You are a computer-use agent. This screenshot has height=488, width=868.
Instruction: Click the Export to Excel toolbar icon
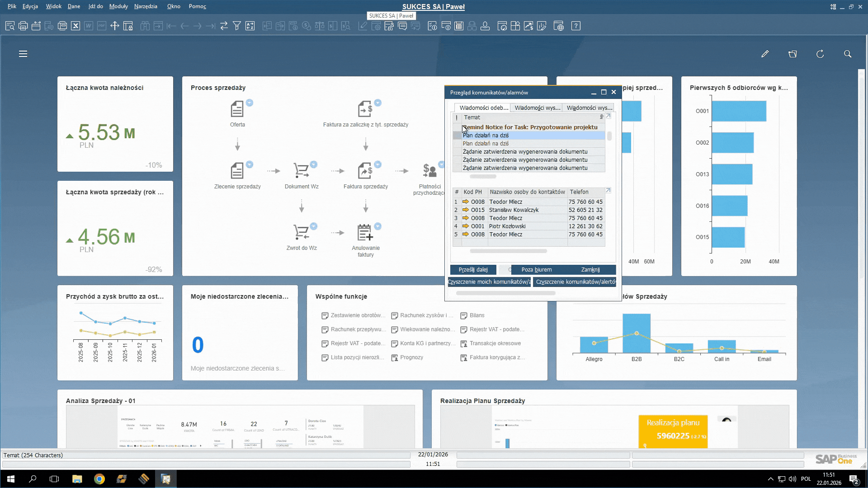coord(75,26)
